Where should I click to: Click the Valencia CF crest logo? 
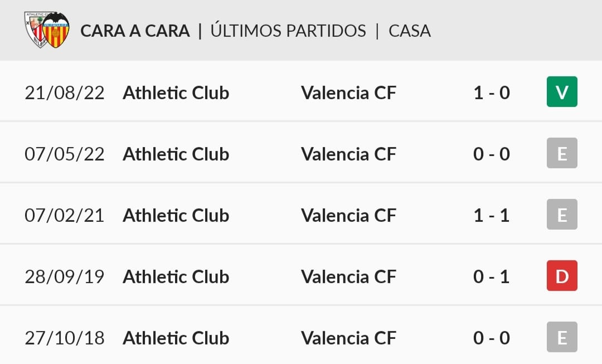point(56,30)
